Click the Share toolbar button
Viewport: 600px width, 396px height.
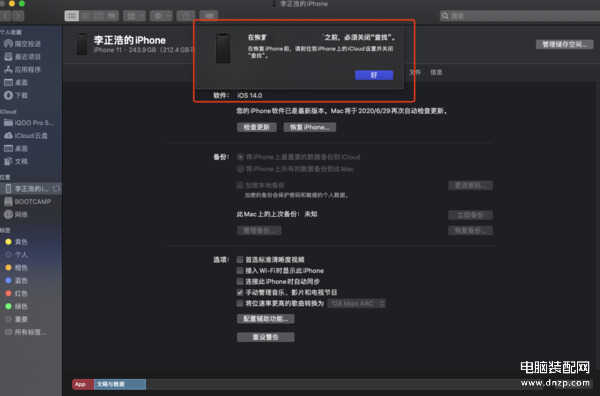point(186,16)
